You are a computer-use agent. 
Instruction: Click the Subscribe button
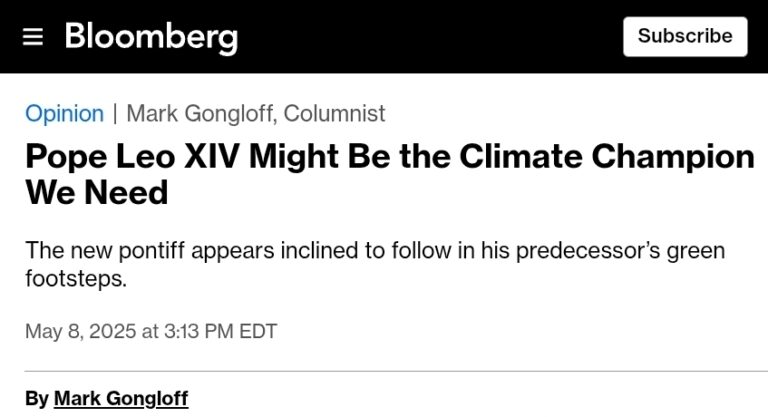pos(685,36)
